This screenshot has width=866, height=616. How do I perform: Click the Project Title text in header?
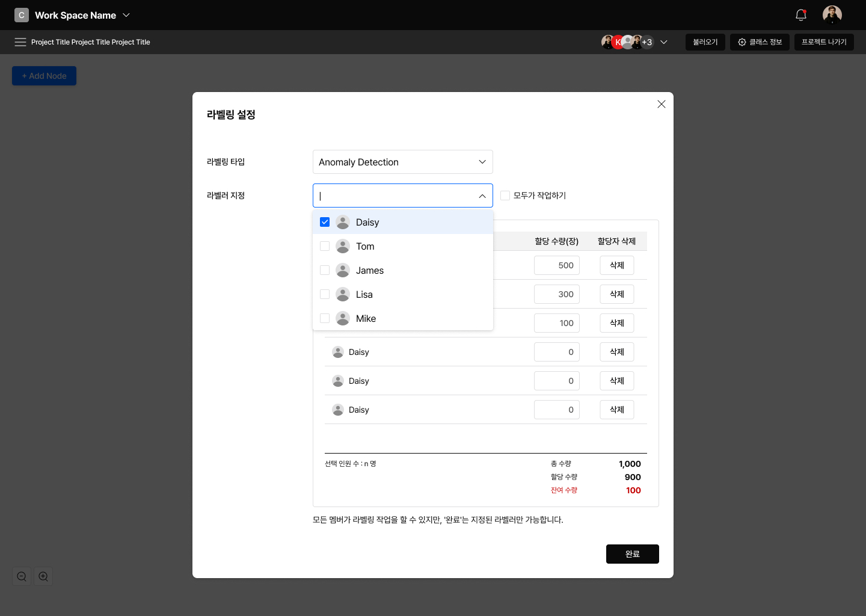click(x=91, y=42)
